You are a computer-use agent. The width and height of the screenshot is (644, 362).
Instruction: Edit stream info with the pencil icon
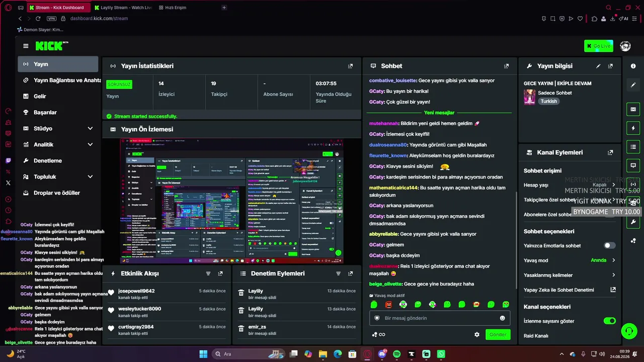598,66
